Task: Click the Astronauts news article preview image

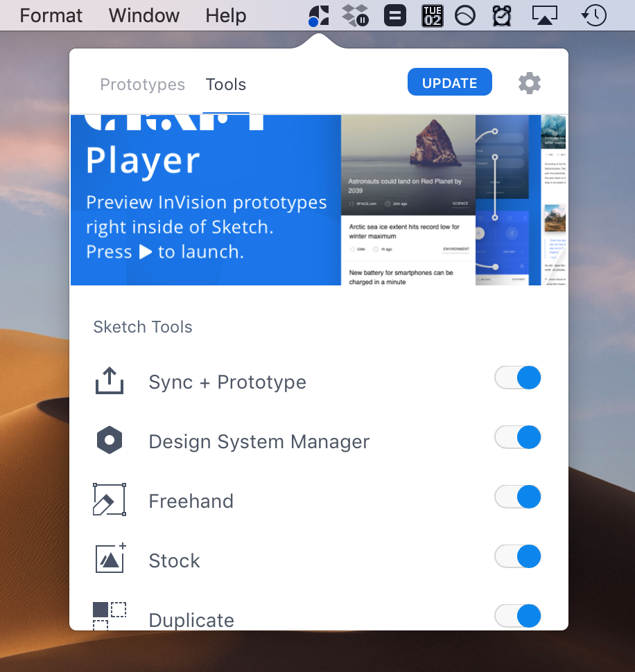Action: coord(408,165)
